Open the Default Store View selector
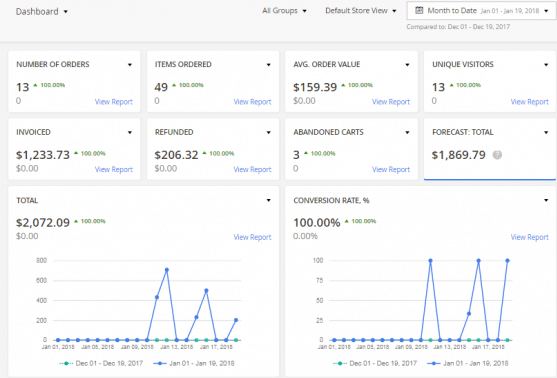This screenshot has width=557, height=378. [x=361, y=11]
